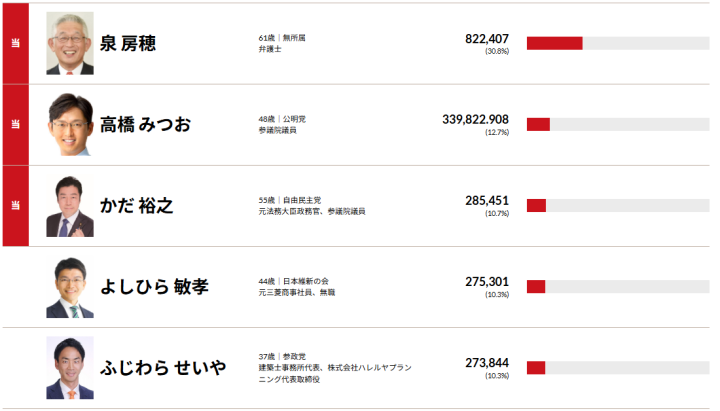Click the vote bar for かだ 裕之
Screen dimensions: 720x411
[618, 205]
